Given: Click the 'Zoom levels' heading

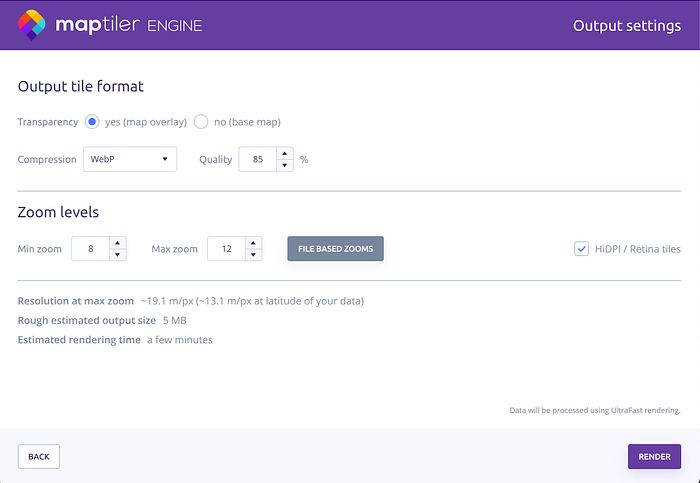Looking at the screenshot, I should pos(58,212).
